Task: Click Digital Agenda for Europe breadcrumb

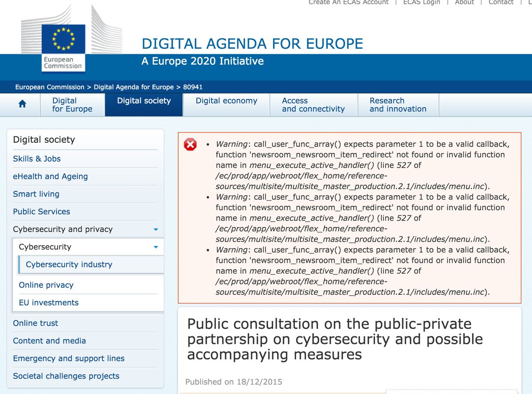Action: [x=133, y=87]
